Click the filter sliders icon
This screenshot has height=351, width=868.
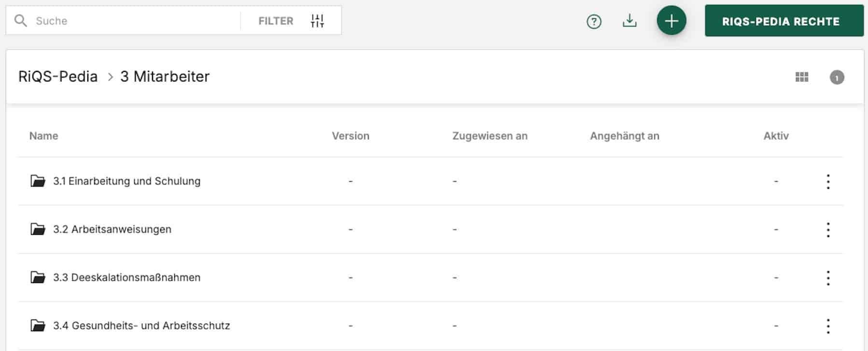pos(317,21)
